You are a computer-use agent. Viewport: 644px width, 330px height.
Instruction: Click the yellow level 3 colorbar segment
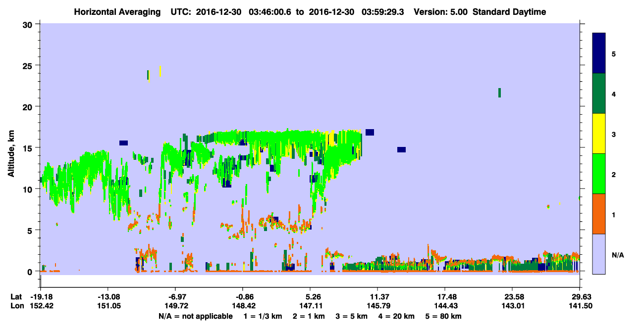(x=599, y=134)
